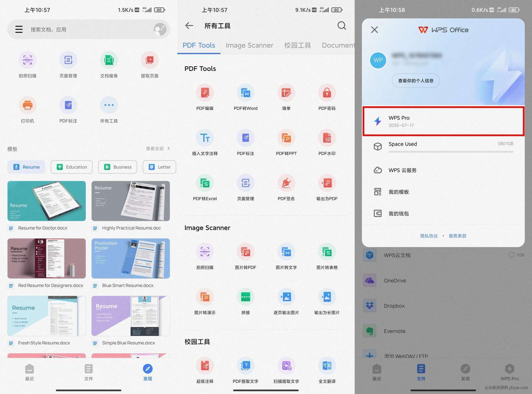The height and width of the screenshot is (394, 532).
Task: Select the Education template category
Action: [x=72, y=167]
